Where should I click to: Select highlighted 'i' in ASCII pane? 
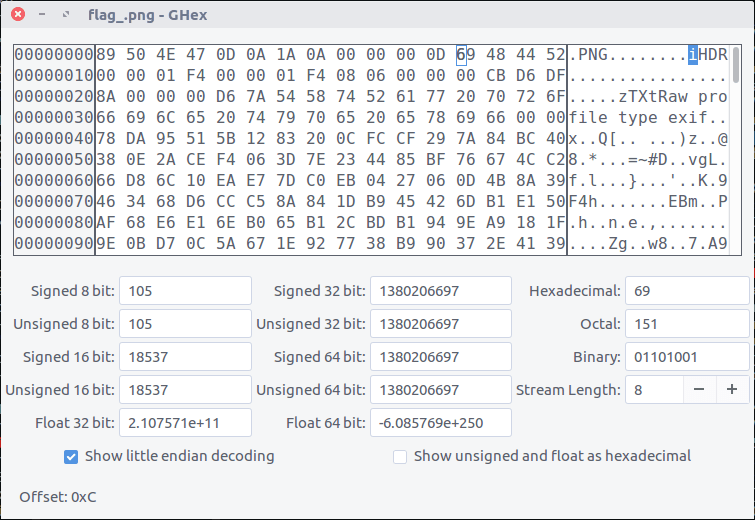(693, 54)
